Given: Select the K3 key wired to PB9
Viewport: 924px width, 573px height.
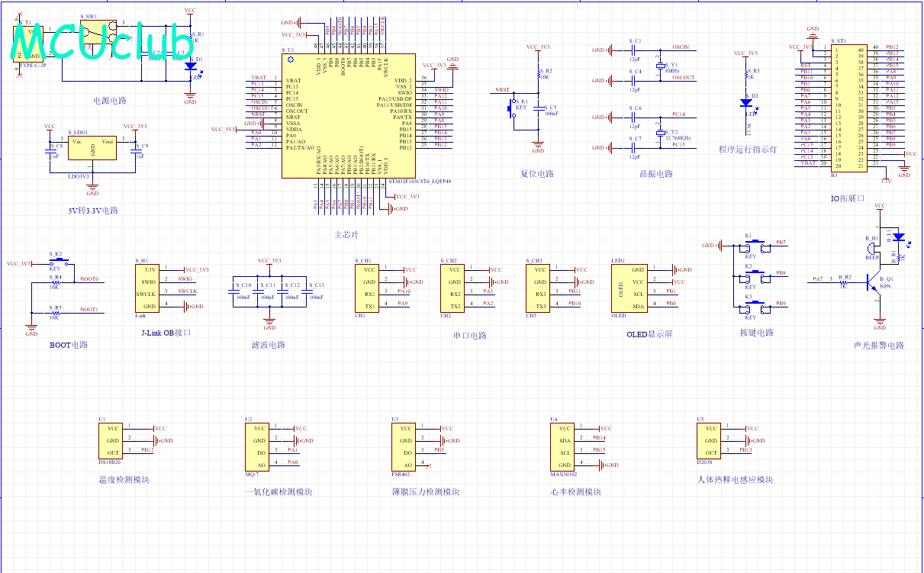Looking at the screenshot, I should [x=754, y=308].
